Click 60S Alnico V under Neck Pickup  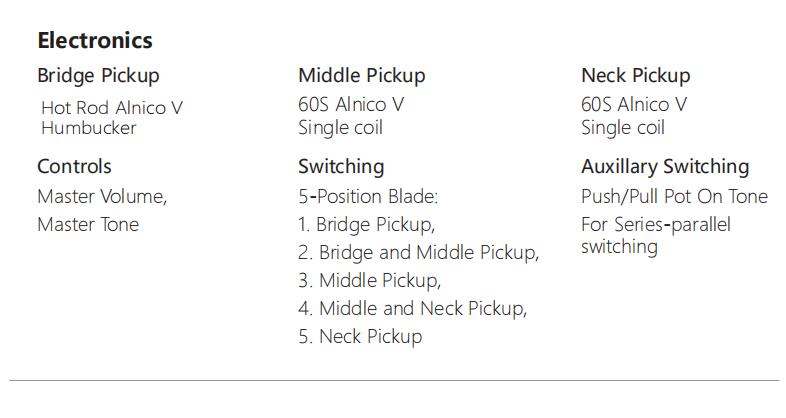click(634, 104)
